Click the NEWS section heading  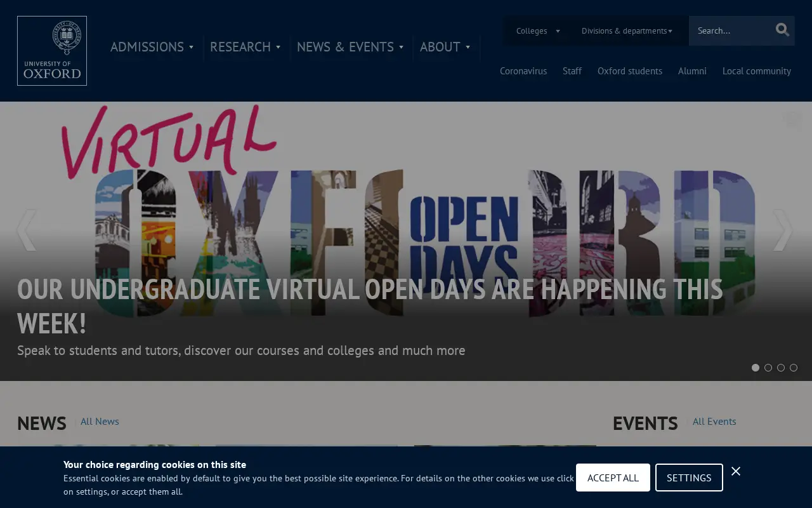coord(42,423)
